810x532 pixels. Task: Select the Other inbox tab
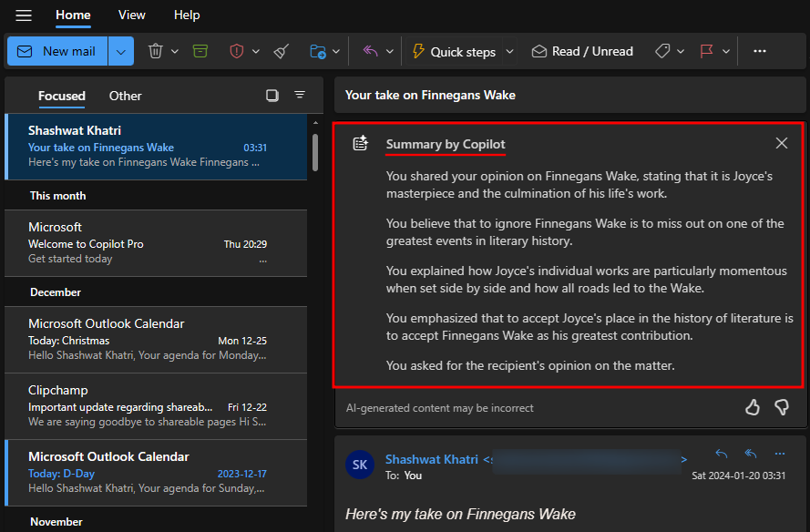point(125,96)
